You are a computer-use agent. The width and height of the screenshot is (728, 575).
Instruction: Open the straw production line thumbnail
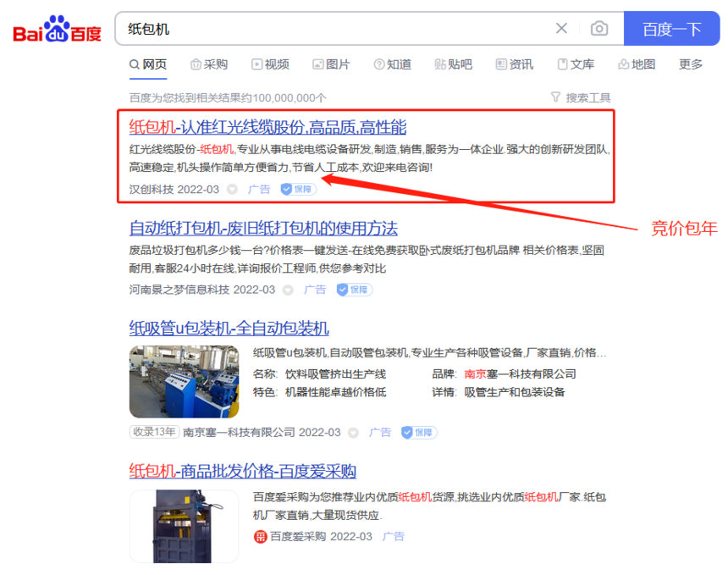point(184,381)
